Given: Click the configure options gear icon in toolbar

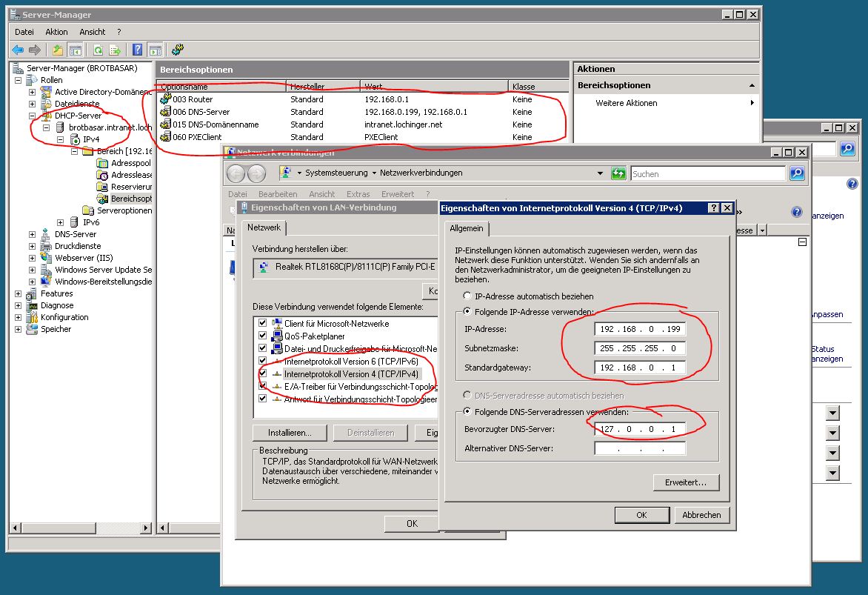Looking at the screenshot, I should 178,50.
